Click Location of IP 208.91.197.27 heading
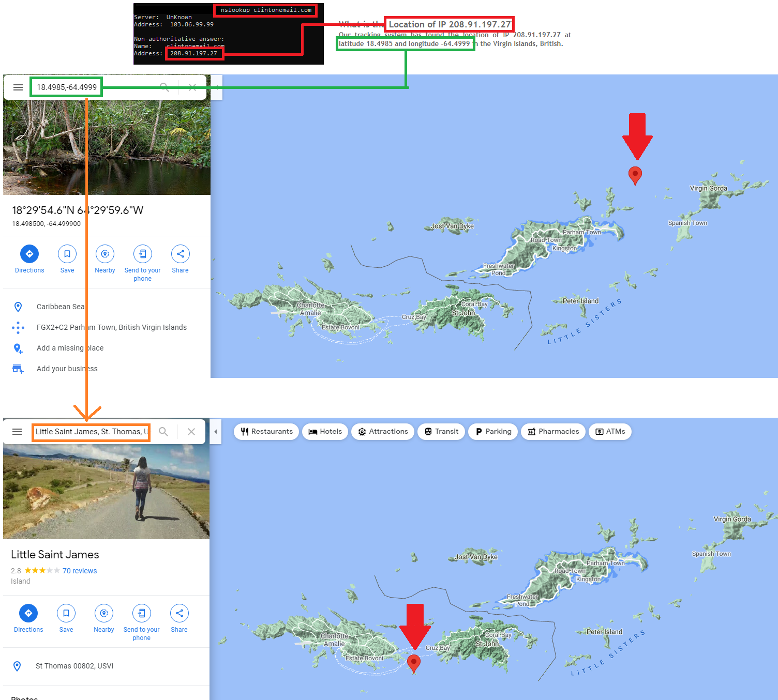This screenshot has height=700, width=778. pyautogui.click(x=450, y=24)
